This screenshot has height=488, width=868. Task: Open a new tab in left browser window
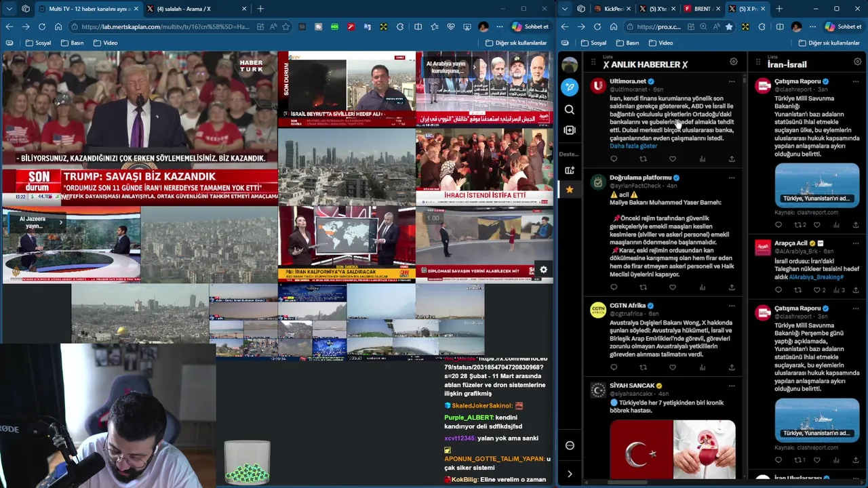[260, 9]
